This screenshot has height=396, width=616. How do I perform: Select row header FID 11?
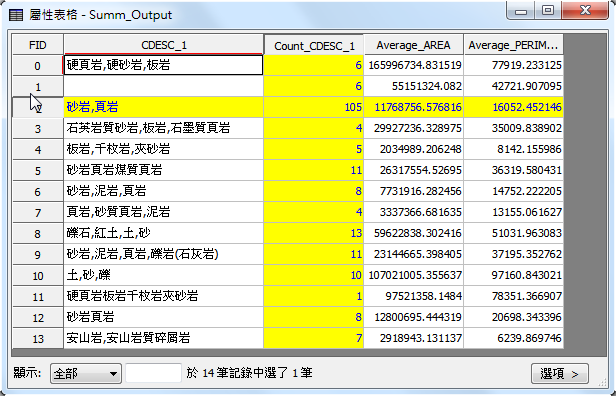pos(38,297)
